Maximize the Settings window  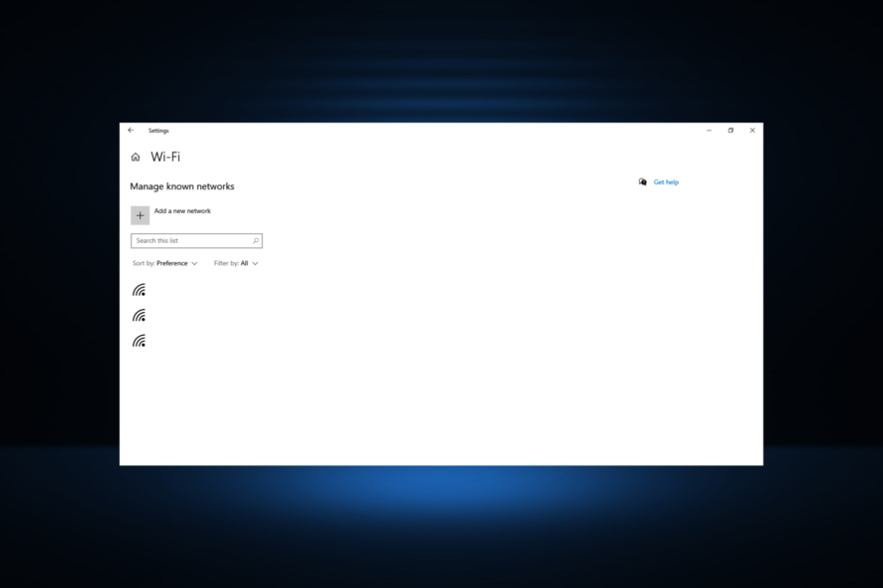click(731, 130)
